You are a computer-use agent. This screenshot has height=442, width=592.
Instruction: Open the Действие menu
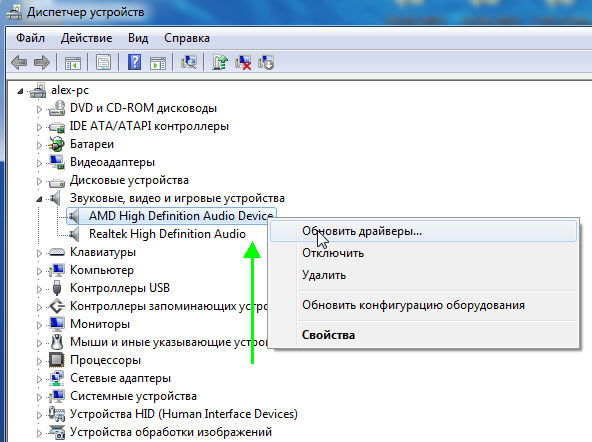[x=86, y=38]
